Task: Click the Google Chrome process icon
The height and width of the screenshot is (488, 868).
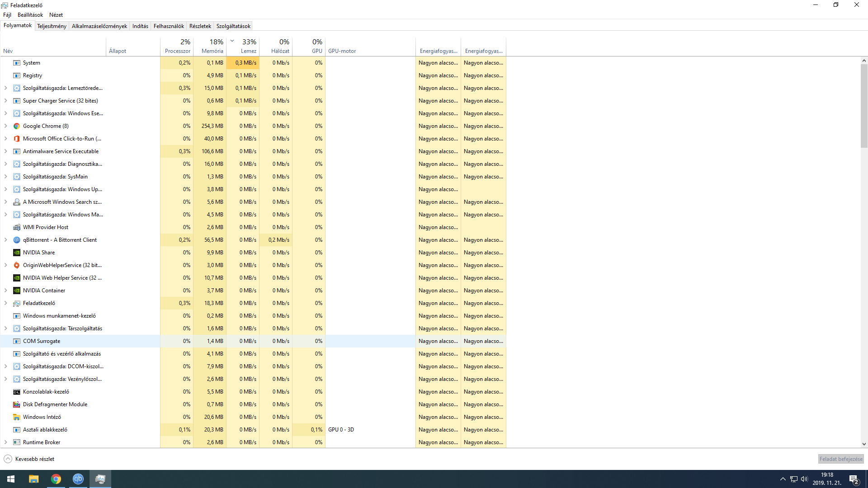Action: pos(17,126)
